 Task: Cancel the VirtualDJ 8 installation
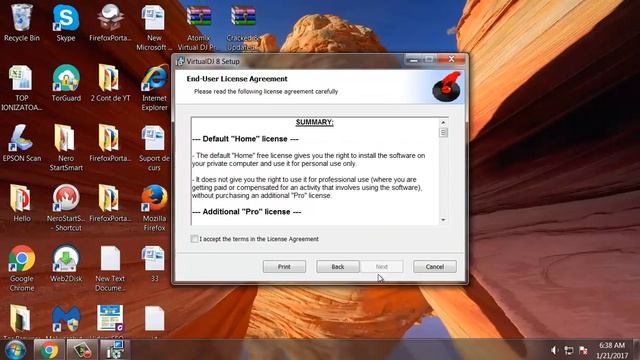click(x=435, y=267)
